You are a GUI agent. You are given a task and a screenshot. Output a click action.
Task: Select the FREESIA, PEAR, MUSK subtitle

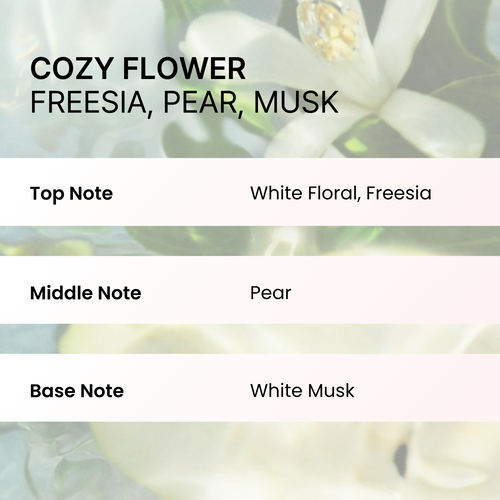(x=184, y=102)
